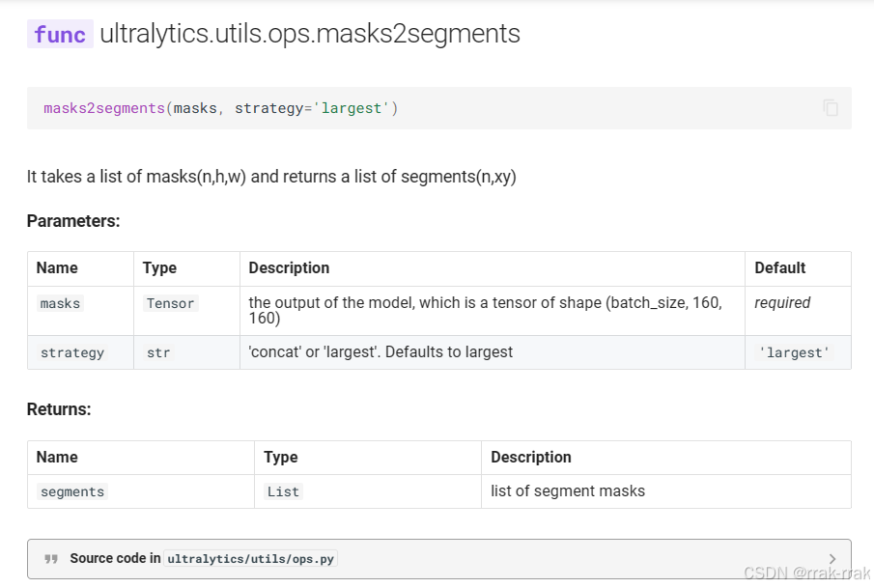The height and width of the screenshot is (588, 874).
Task: Click the Default column header
Action: click(x=779, y=267)
